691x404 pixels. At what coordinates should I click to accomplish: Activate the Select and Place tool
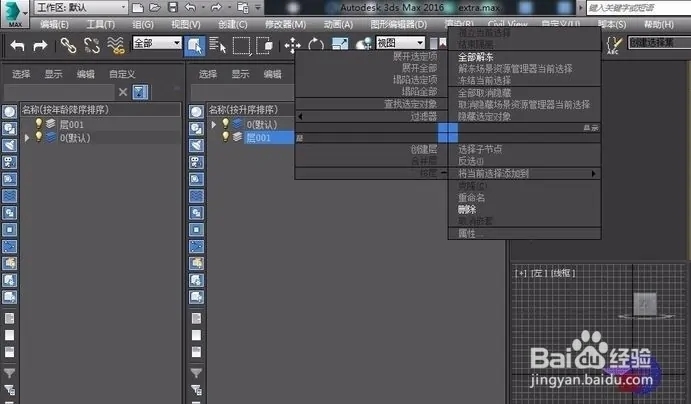(364, 44)
